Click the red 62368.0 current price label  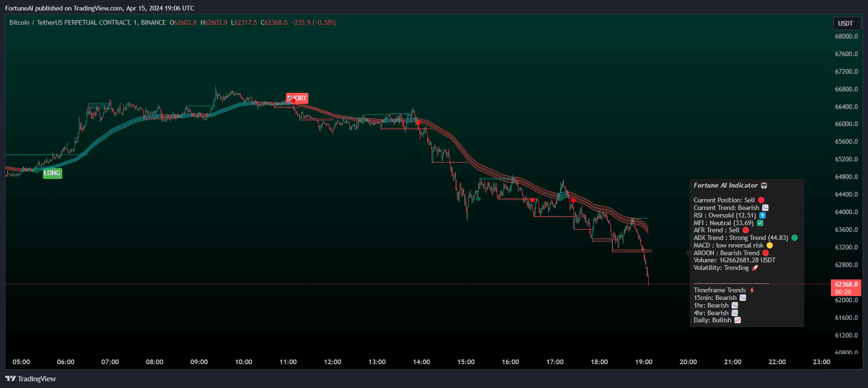tap(846, 284)
